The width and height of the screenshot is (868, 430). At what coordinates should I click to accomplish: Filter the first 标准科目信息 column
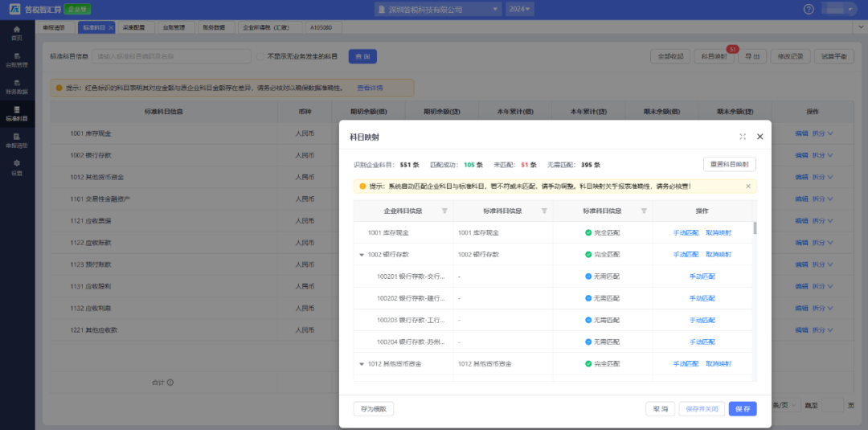click(x=543, y=211)
